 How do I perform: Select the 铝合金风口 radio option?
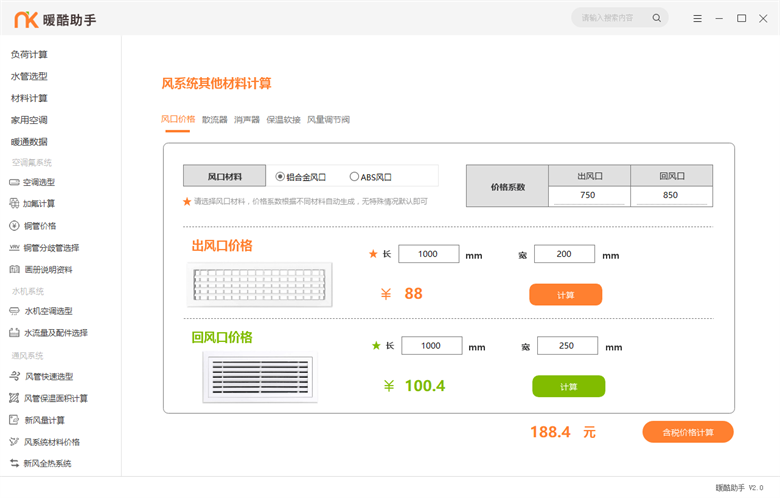tap(301, 177)
